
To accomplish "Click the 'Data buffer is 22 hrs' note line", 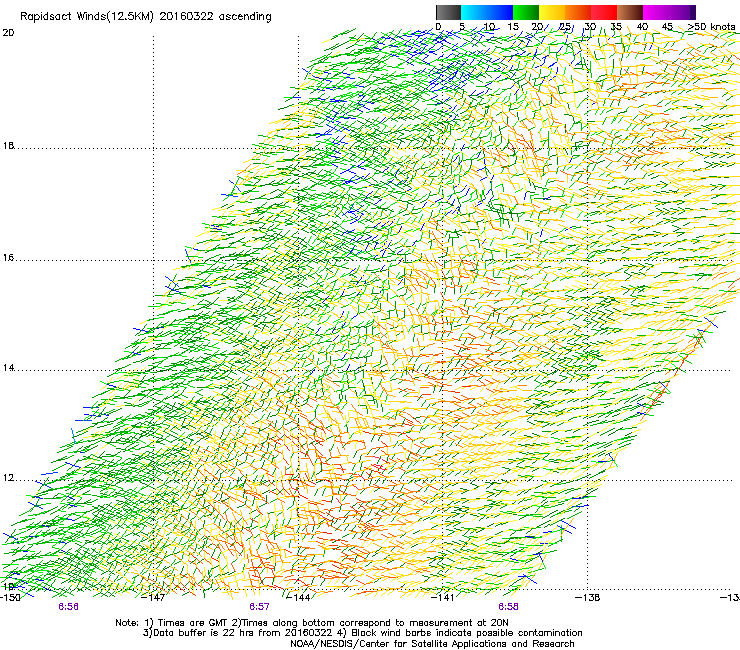I will [x=362, y=633].
